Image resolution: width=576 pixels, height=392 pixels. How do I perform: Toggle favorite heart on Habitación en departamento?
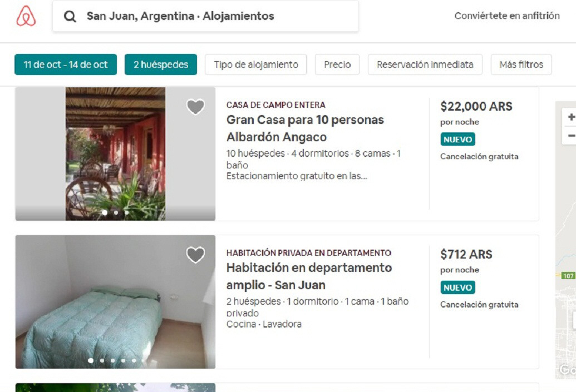(195, 255)
